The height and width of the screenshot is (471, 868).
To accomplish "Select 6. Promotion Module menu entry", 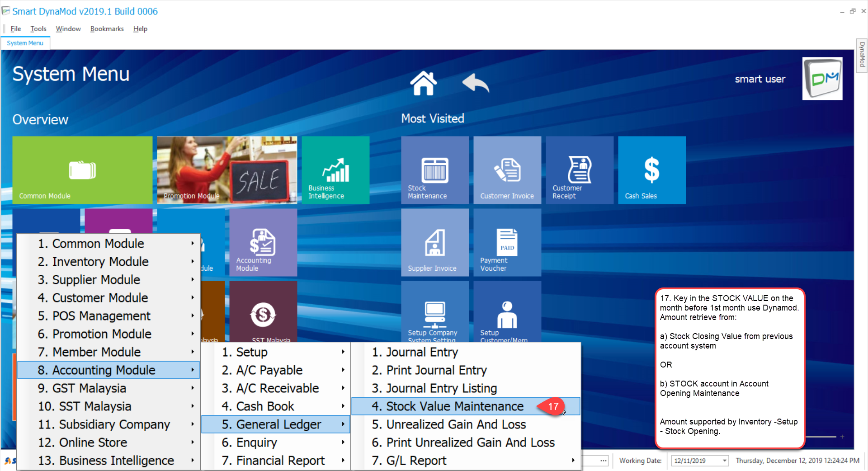I will [108, 334].
